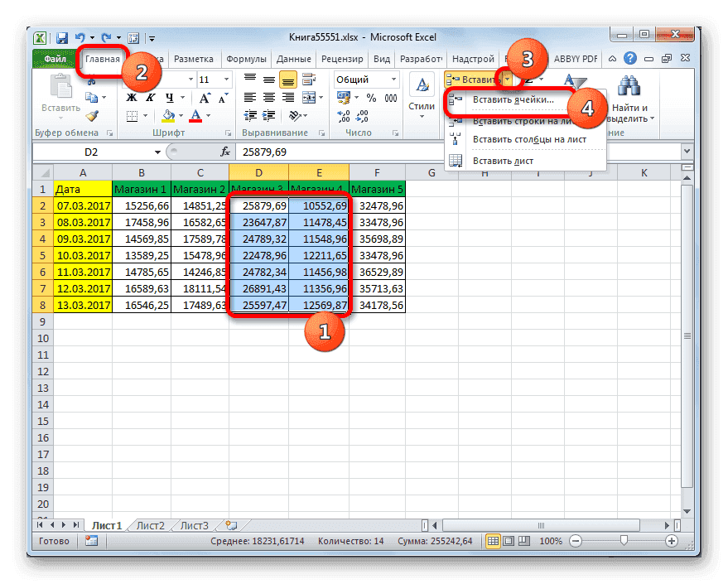Apply bold formatting with the Ж icon
The image size is (728, 584).
coord(130,98)
